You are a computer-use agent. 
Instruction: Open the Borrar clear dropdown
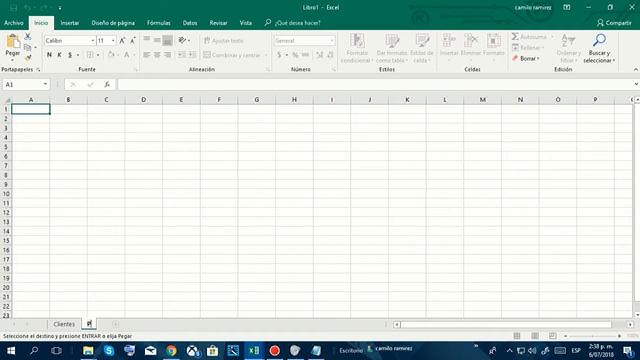tap(526, 58)
